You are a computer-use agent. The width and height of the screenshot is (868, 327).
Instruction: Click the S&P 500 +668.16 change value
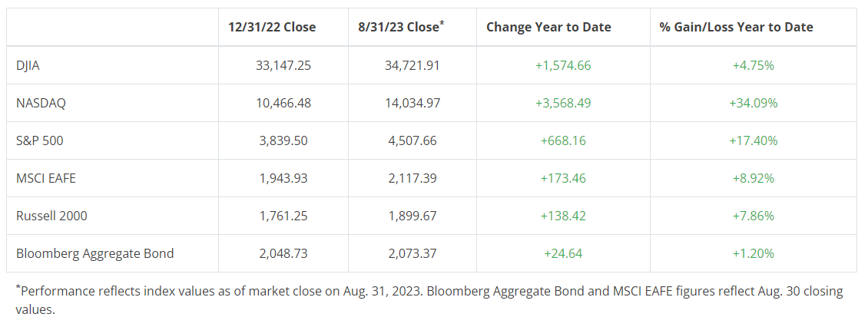[x=563, y=140]
